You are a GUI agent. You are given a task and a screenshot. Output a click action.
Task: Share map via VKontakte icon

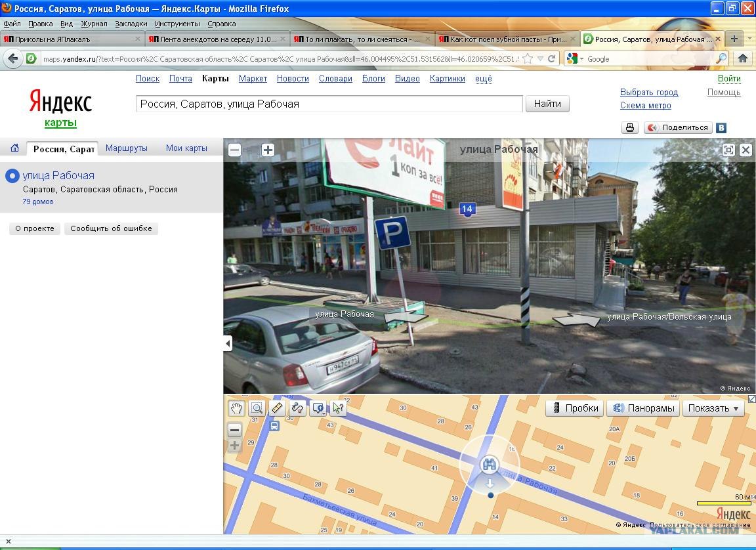click(x=721, y=128)
